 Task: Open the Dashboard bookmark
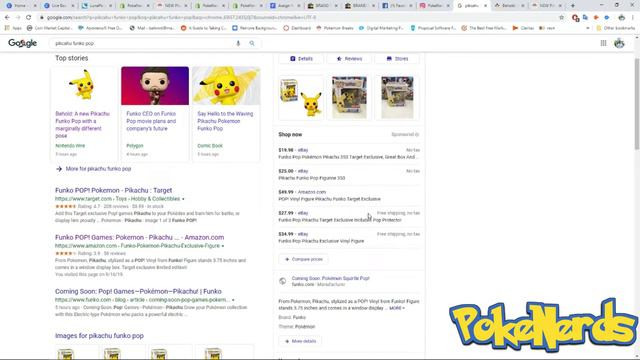tap(297, 28)
